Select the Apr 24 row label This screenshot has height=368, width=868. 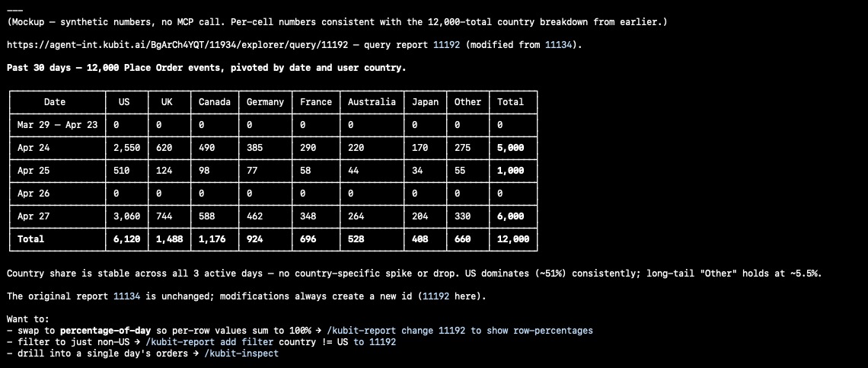click(34, 148)
